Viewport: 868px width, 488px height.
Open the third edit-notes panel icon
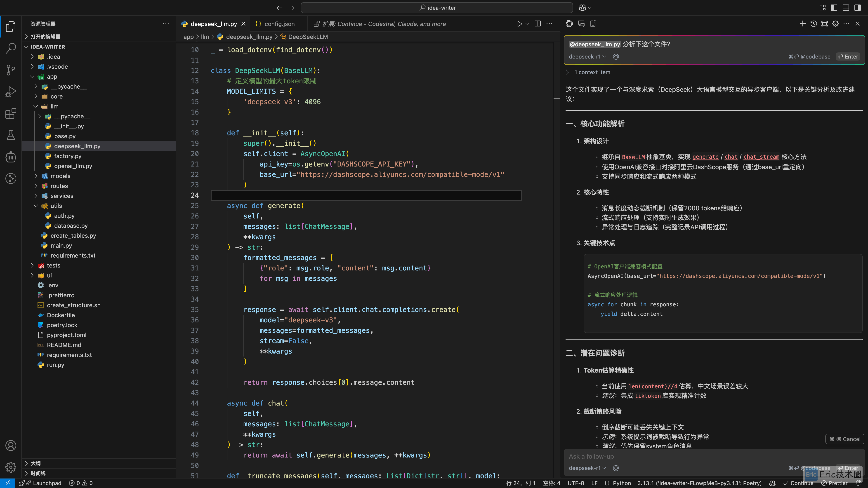coord(593,24)
